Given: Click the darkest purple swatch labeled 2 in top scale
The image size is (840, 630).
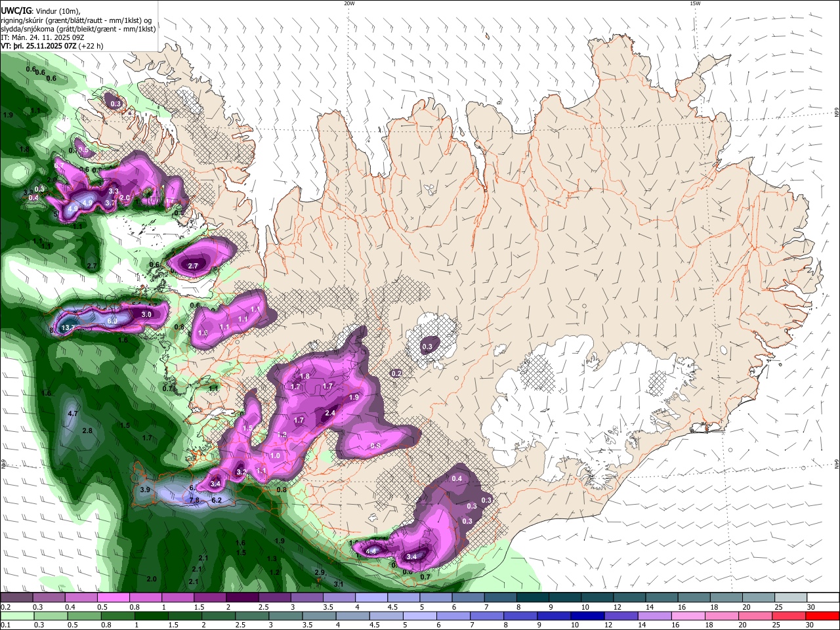Looking at the screenshot, I should [242, 598].
